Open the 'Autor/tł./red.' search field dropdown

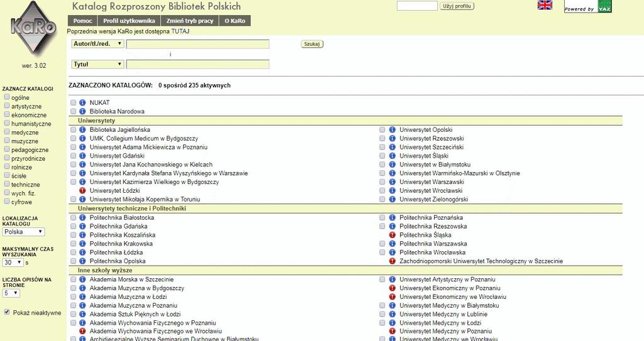click(97, 43)
